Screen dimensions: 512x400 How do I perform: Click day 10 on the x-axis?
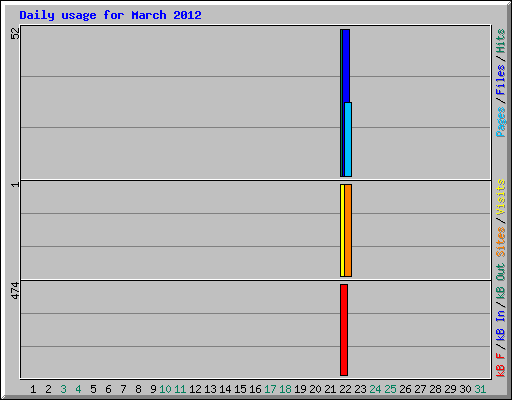tap(165, 389)
